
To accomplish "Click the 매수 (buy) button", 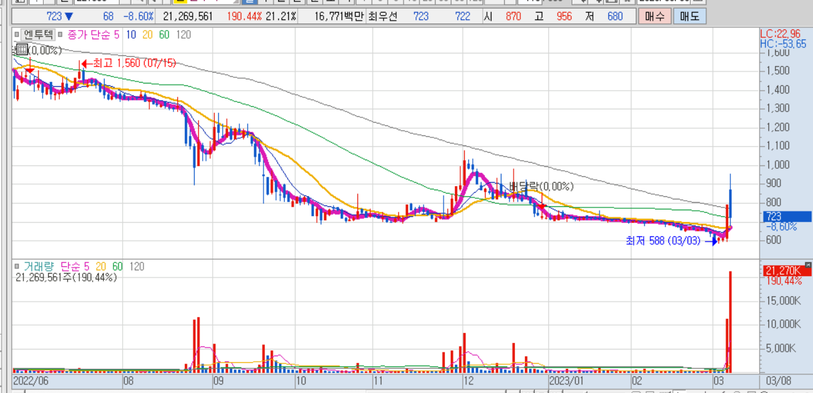I will (x=655, y=17).
